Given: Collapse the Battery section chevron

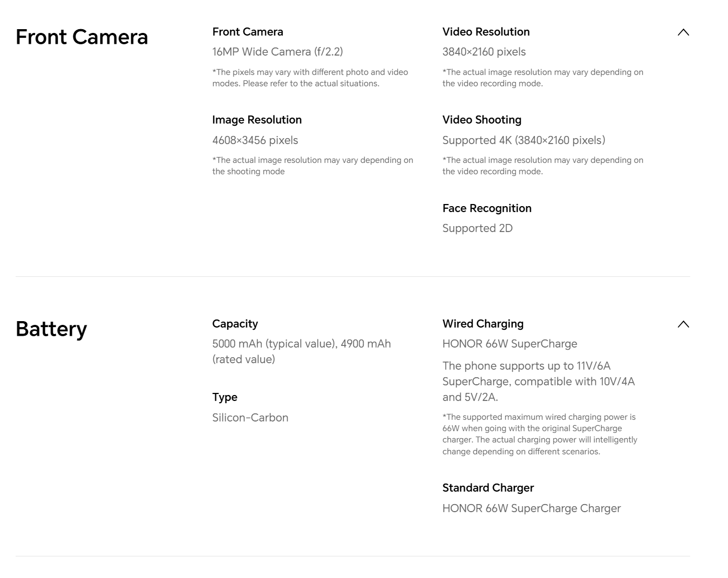Looking at the screenshot, I should point(683,324).
